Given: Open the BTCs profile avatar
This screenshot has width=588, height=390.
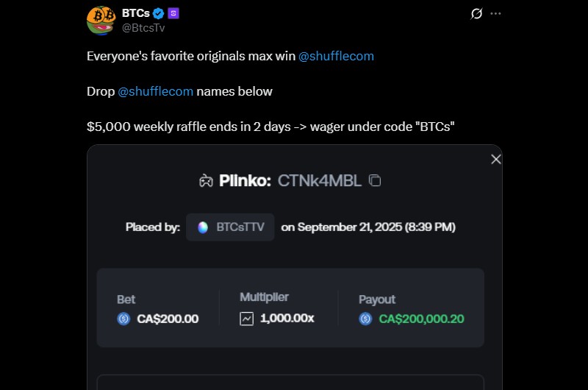Looking at the screenshot, I should tap(101, 21).
